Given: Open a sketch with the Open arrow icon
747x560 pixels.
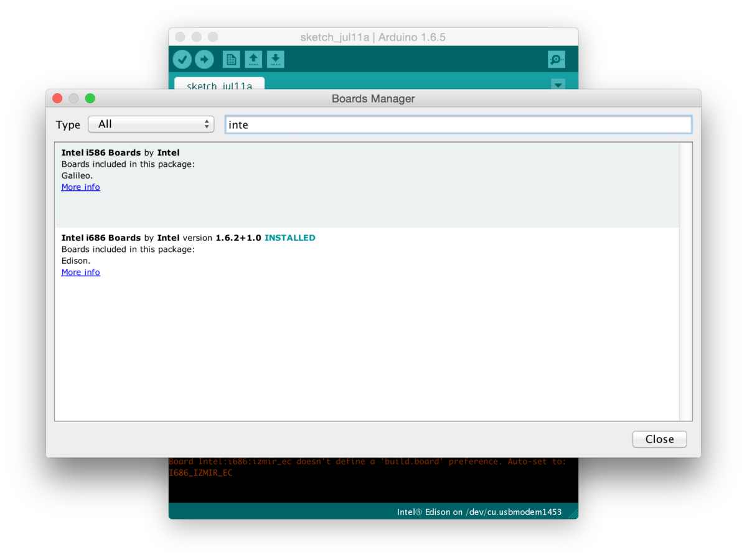Looking at the screenshot, I should pyautogui.click(x=253, y=59).
